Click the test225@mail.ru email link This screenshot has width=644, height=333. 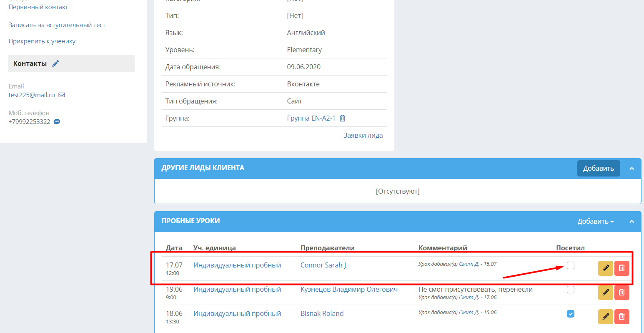coord(32,95)
